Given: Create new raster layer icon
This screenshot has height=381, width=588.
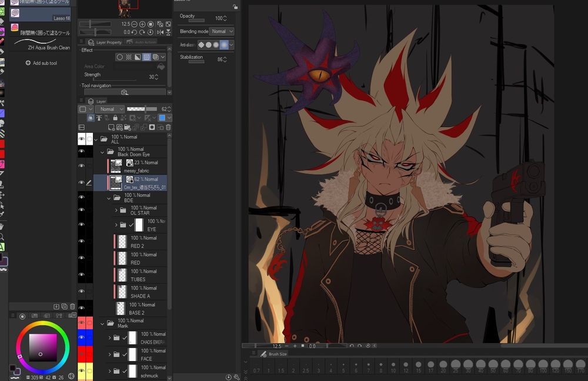Looking at the screenshot, I should click(111, 128).
